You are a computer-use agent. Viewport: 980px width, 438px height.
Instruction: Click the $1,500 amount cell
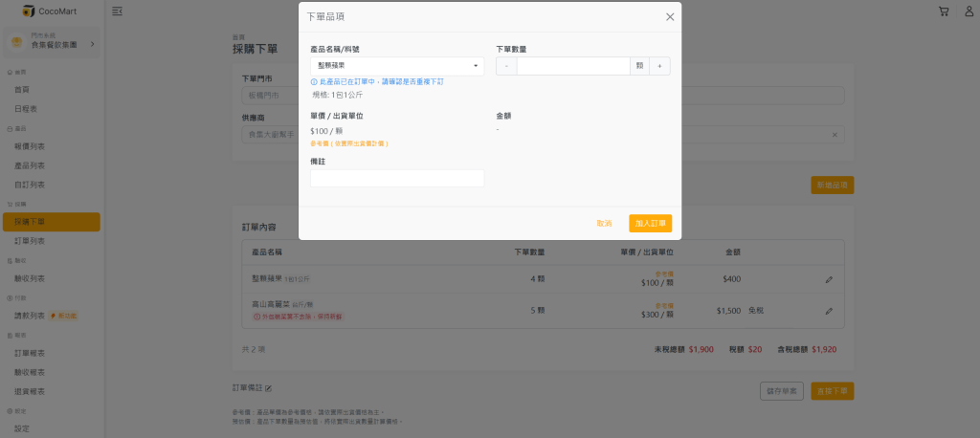[x=728, y=311]
